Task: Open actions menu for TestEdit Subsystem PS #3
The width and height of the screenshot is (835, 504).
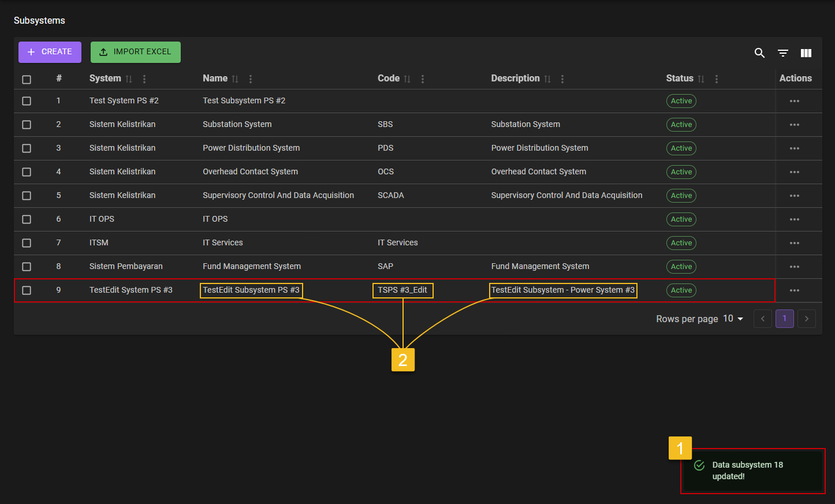Action: pyautogui.click(x=794, y=290)
